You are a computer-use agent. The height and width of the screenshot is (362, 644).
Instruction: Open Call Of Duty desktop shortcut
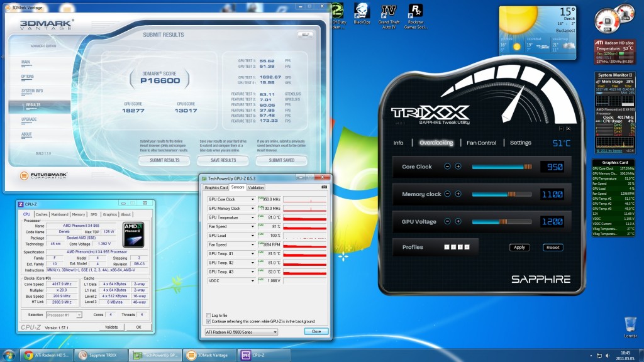[338, 16]
